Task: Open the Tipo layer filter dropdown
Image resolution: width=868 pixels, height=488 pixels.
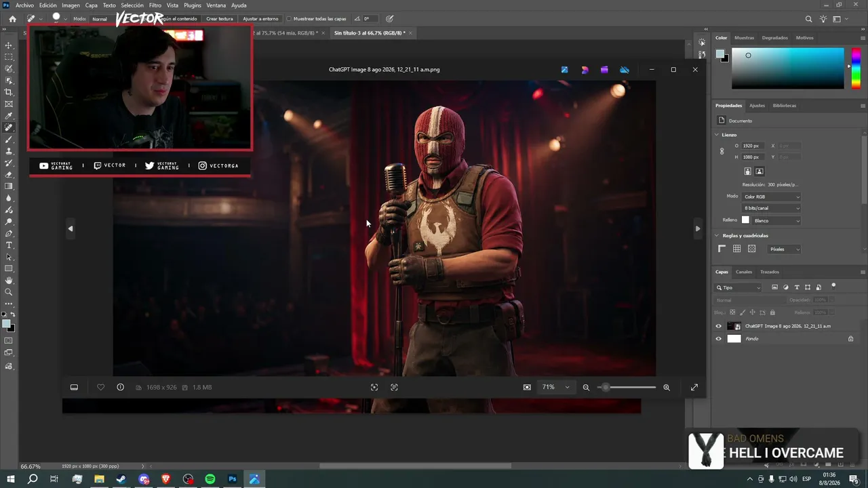Action: click(x=738, y=287)
